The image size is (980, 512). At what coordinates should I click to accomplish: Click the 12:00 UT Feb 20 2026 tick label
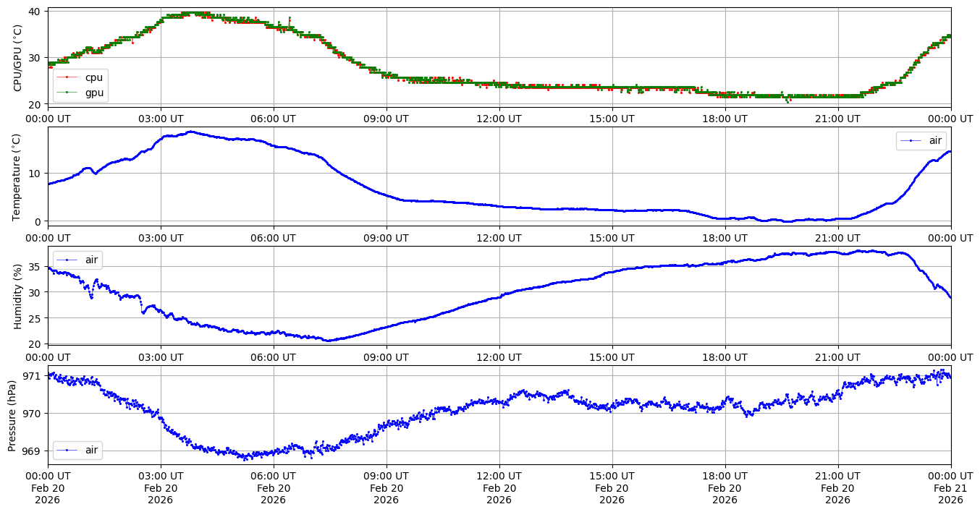(499, 487)
